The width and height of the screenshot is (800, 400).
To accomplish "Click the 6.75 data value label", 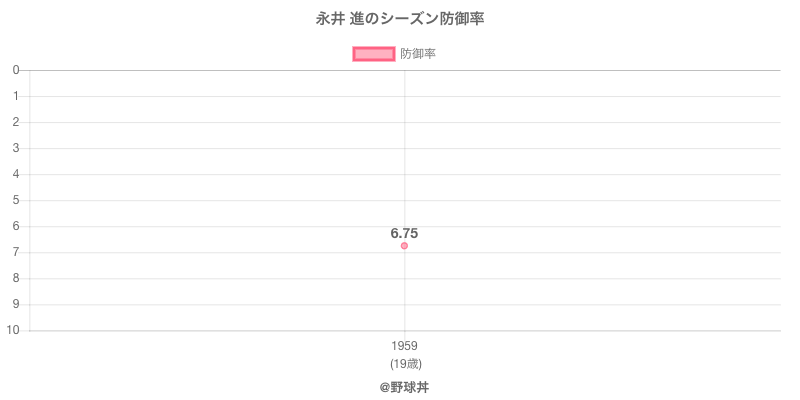I will point(404,233).
